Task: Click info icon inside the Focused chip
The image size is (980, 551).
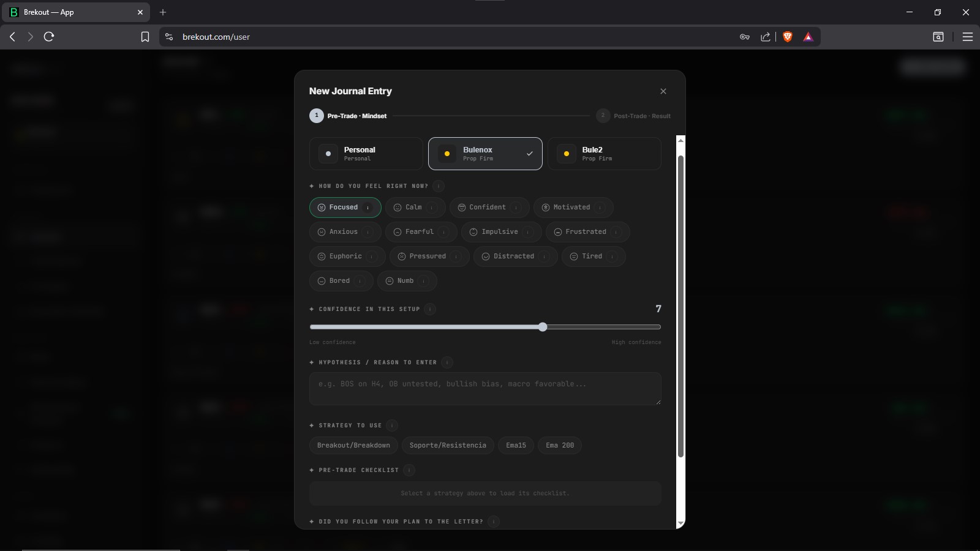Action: 368,208
